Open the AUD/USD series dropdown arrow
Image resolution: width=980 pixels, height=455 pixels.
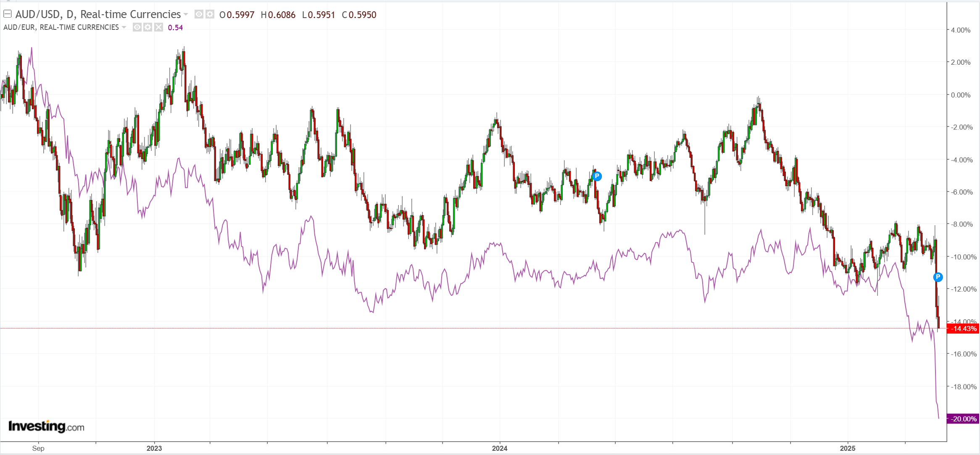click(x=186, y=14)
